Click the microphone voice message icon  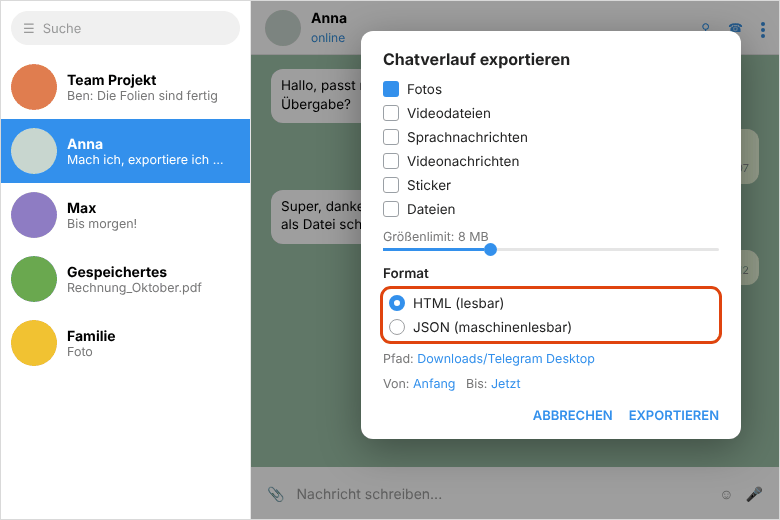(x=754, y=494)
